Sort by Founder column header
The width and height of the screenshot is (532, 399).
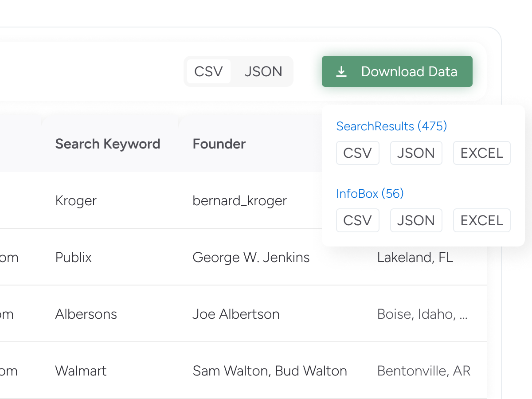[x=219, y=144]
